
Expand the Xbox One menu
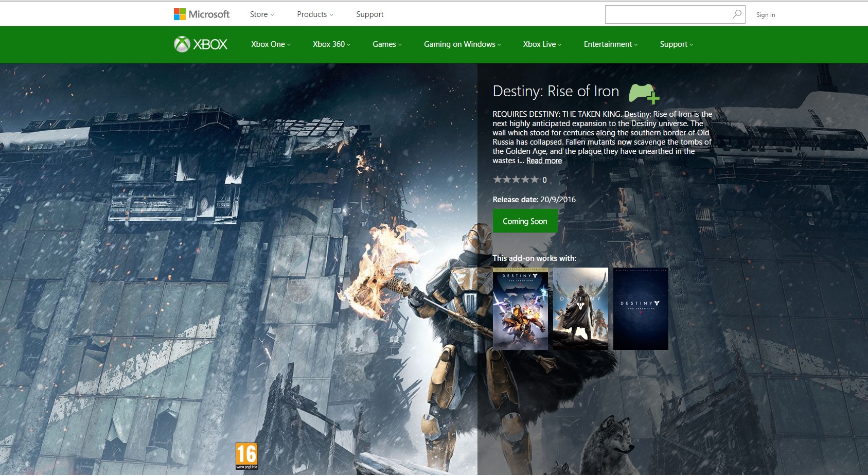(x=271, y=44)
